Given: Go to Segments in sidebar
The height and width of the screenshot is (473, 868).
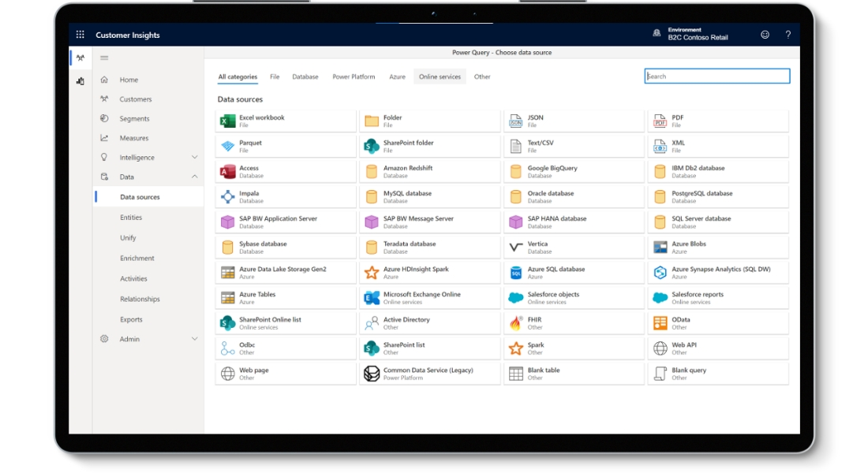Looking at the screenshot, I should pyautogui.click(x=134, y=119).
